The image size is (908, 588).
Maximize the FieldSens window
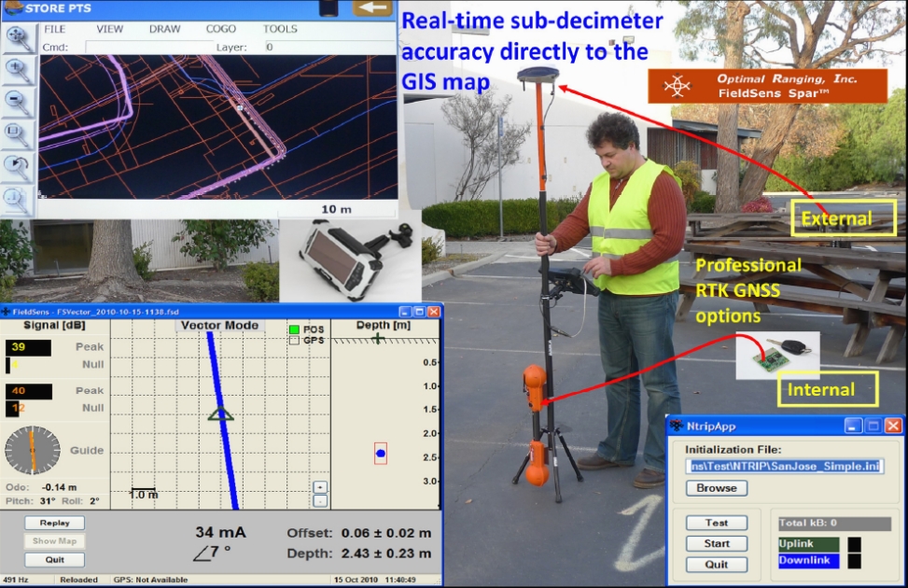click(x=420, y=312)
